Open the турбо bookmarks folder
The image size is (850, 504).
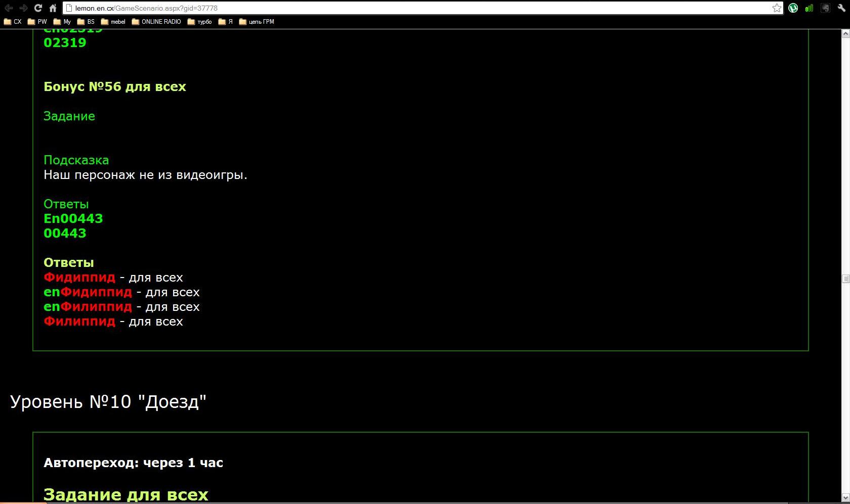[x=200, y=22]
